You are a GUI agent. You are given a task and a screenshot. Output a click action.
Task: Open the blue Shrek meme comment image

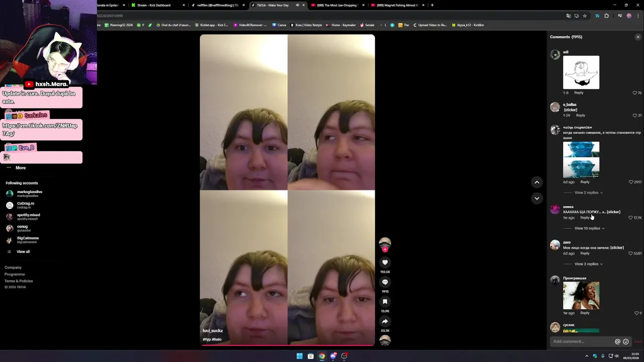tap(581, 160)
